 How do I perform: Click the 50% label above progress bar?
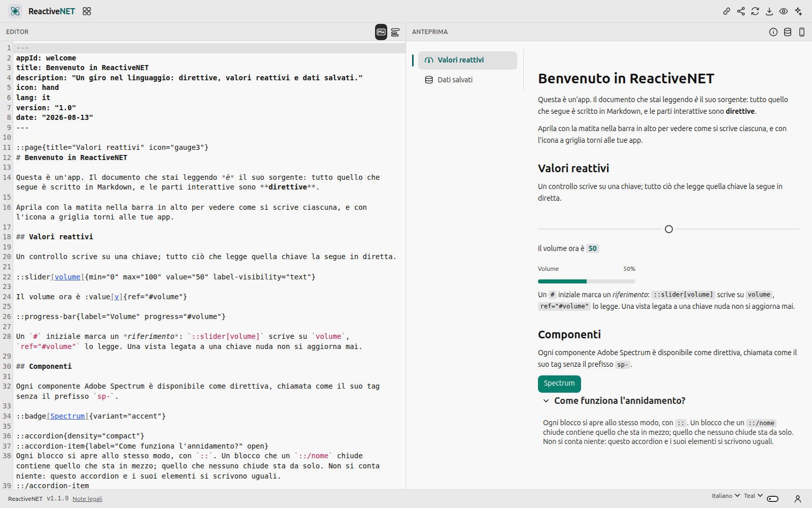point(629,269)
